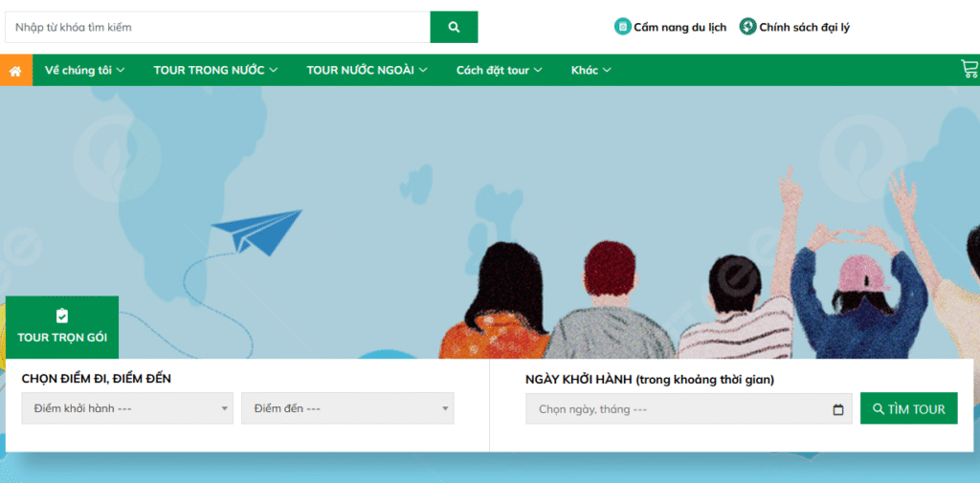Click the calendar icon in date field

pos(838,409)
